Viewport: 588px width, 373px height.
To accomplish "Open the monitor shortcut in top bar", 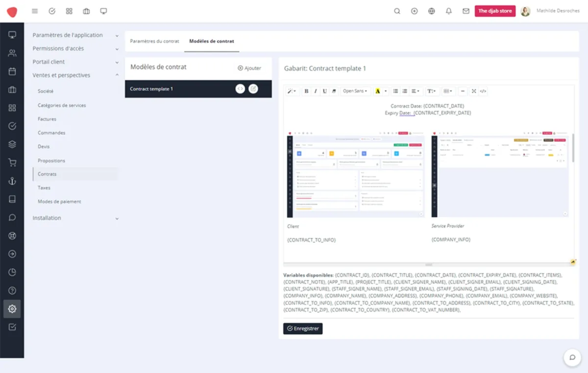I will pos(103,11).
